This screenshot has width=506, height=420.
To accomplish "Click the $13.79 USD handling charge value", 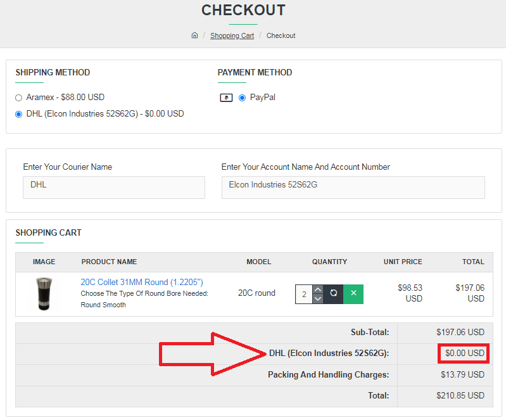I will tap(462, 374).
